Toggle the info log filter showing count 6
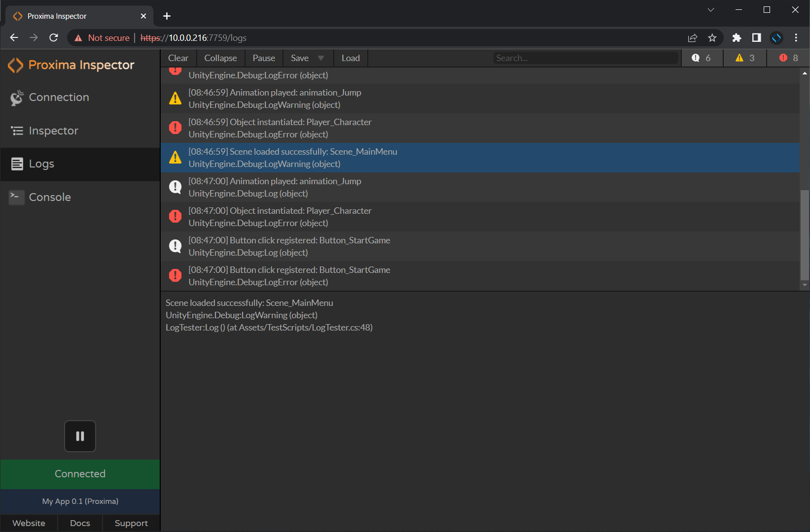This screenshot has width=810, height=532. tap(702, 58)
